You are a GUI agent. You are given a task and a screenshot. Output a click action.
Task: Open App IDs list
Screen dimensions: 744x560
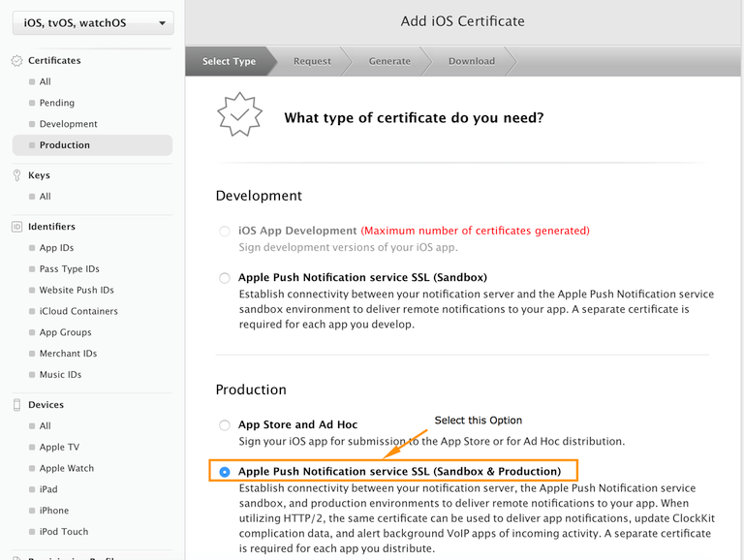pos(56,248)
